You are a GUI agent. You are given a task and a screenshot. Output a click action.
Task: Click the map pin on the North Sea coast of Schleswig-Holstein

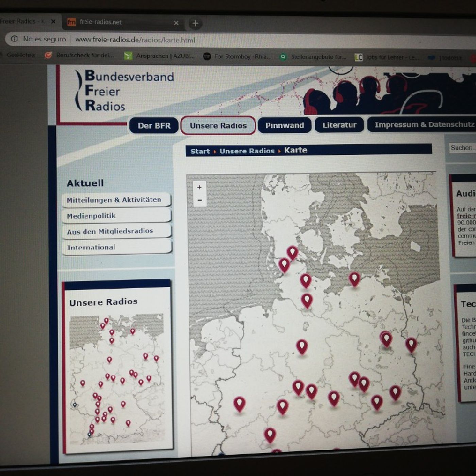click(x=284, y=265)
